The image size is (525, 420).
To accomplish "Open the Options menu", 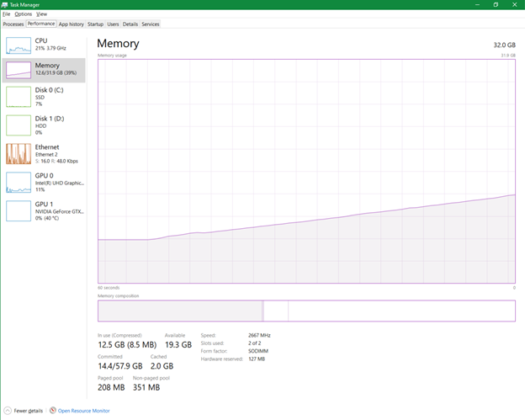I will tap(23, 14).
